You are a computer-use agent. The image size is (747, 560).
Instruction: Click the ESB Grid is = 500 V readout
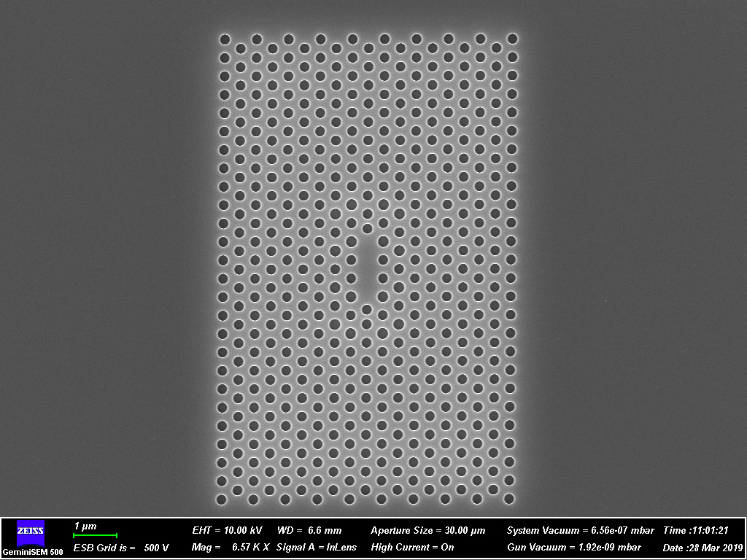pyautogui.click(x=121, y=548)
